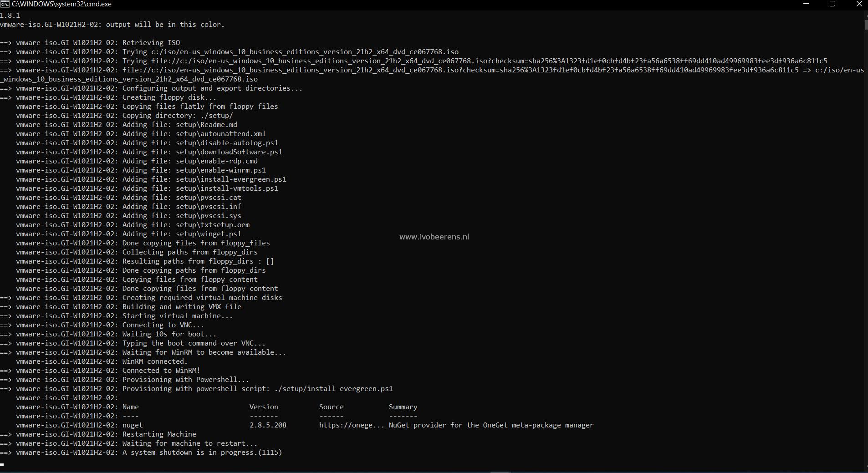Click the line 'output will be in this color.'
This screenshot has width=868, height=473.
tap(165, 25)
